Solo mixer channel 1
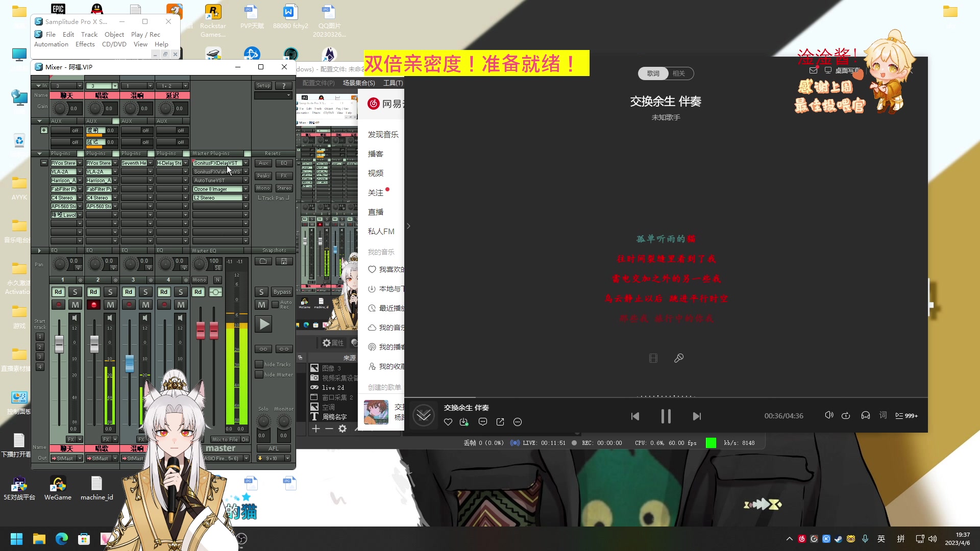Viewport: 980px width, 551px height. tap(75, 292)
